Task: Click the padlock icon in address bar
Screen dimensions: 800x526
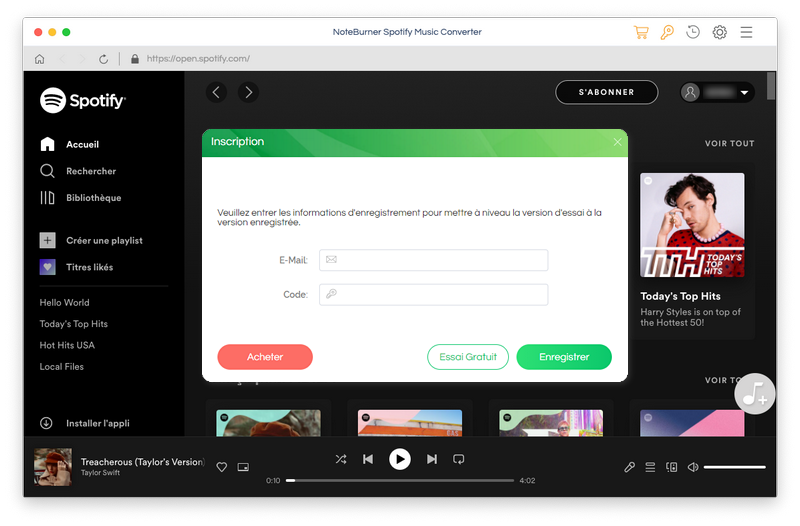Action: (x=135, y=59)
